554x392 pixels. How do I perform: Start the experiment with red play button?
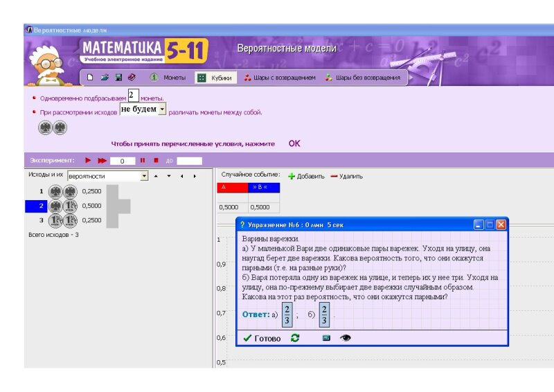88,160
